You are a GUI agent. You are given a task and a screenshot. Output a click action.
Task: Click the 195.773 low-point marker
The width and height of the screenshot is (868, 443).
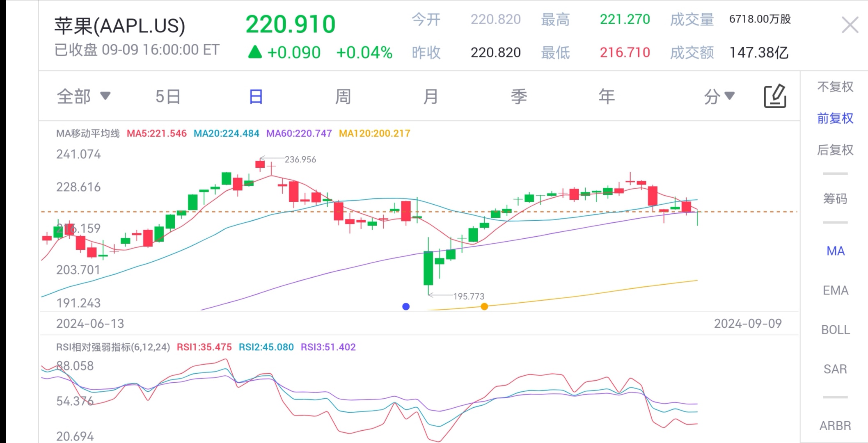coord(469,296)
